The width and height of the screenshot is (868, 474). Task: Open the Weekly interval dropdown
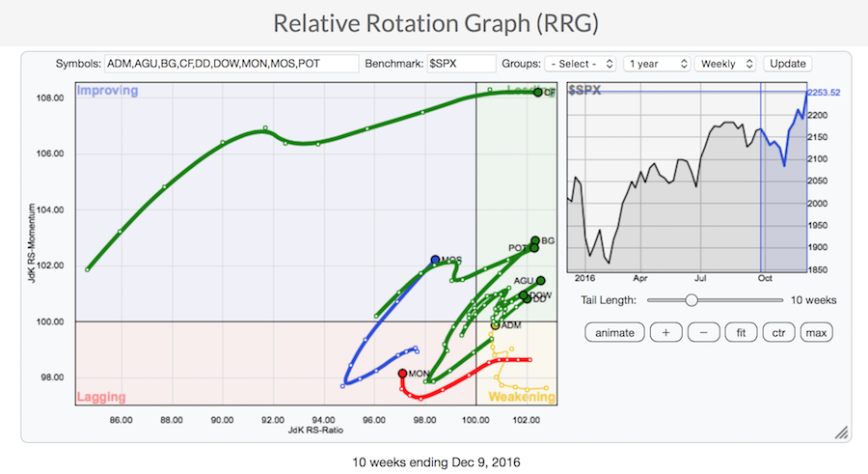pyautogui.click(x=725, y=64)
